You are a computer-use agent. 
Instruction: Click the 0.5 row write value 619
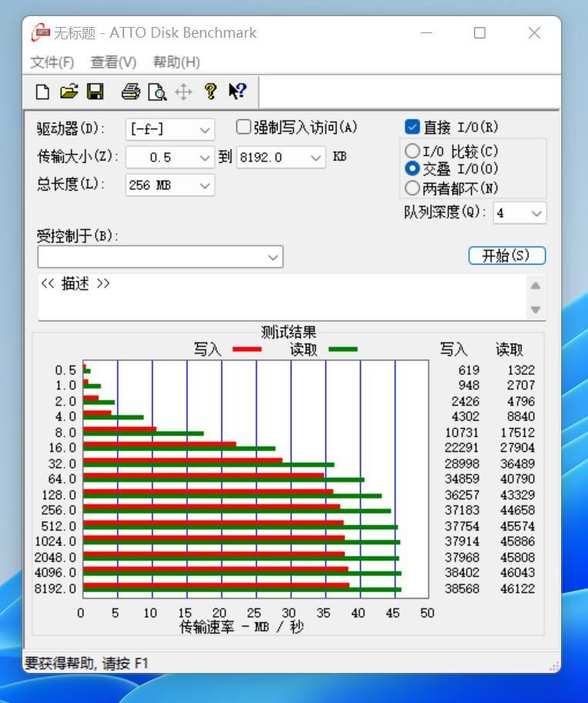click(469, 370)
